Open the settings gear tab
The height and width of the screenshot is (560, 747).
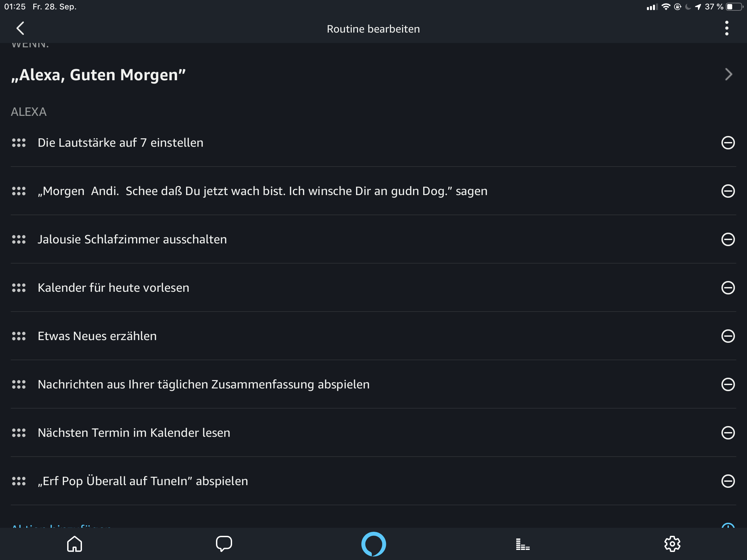pos(672,544)
